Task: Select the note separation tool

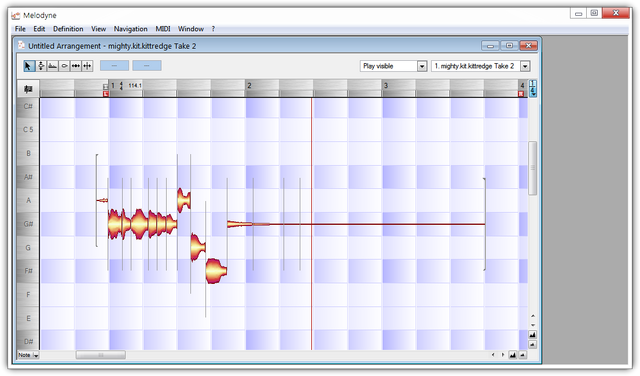Action: coord(87,66)
